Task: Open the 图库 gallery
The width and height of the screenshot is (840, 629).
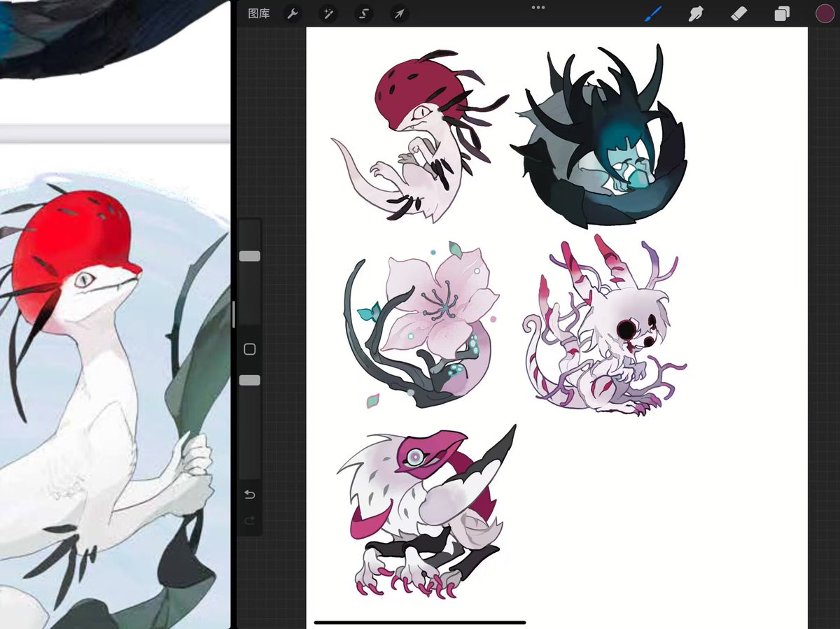Action: (259, 13)
